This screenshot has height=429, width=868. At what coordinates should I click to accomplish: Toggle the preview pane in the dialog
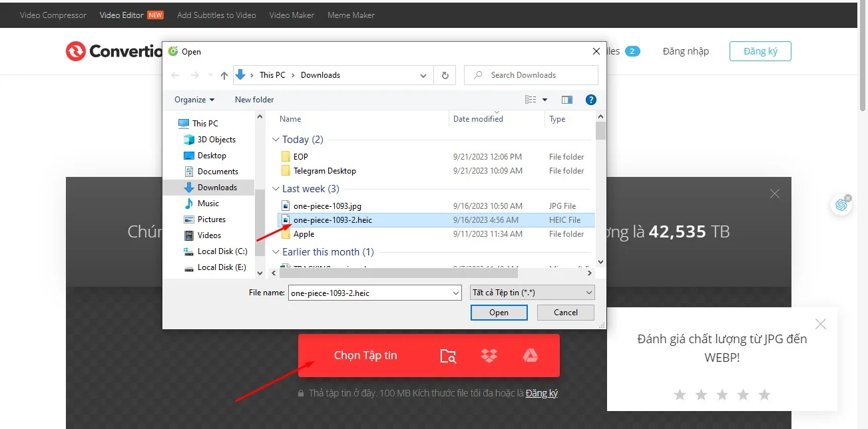[x=567, y=99]
